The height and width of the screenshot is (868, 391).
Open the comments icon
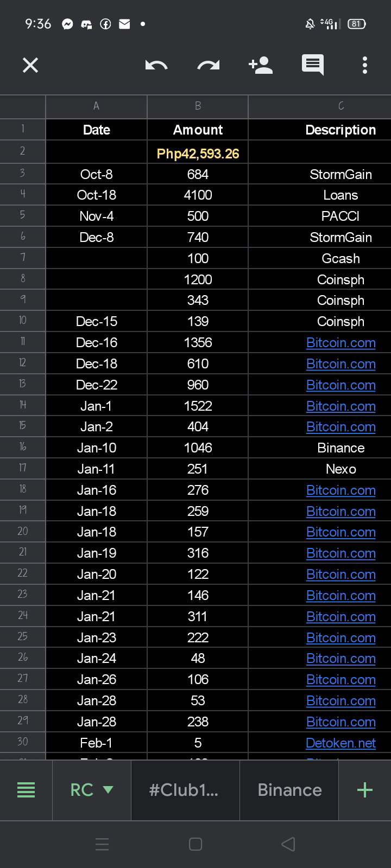click(313, 65)
